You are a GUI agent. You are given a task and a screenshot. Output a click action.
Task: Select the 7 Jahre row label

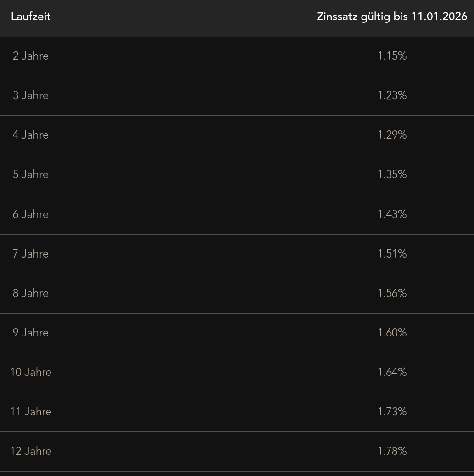[31, 254]
